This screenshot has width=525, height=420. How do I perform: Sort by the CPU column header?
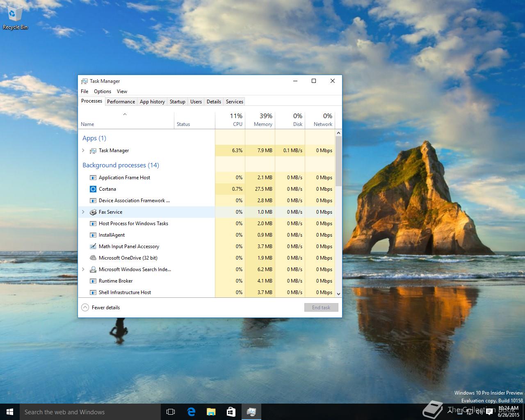(x=230, y=120)
